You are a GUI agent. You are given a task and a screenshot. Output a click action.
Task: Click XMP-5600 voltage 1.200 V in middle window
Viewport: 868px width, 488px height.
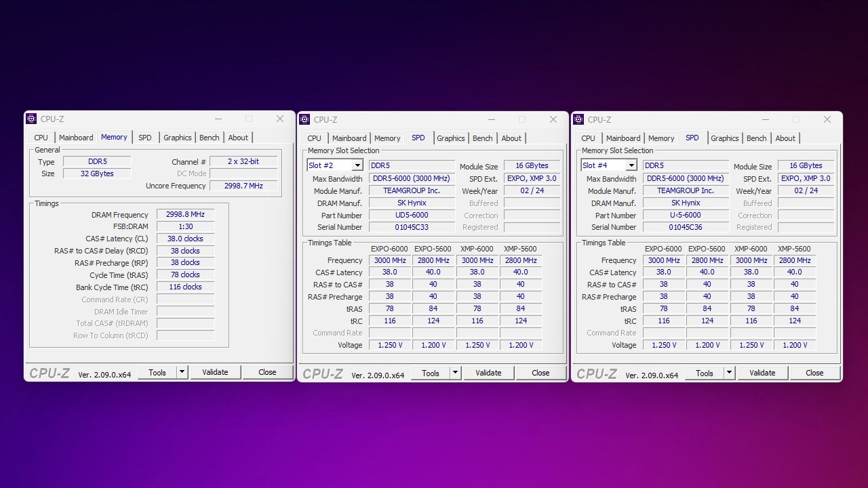pyautogui.click(x=521, y=345)
